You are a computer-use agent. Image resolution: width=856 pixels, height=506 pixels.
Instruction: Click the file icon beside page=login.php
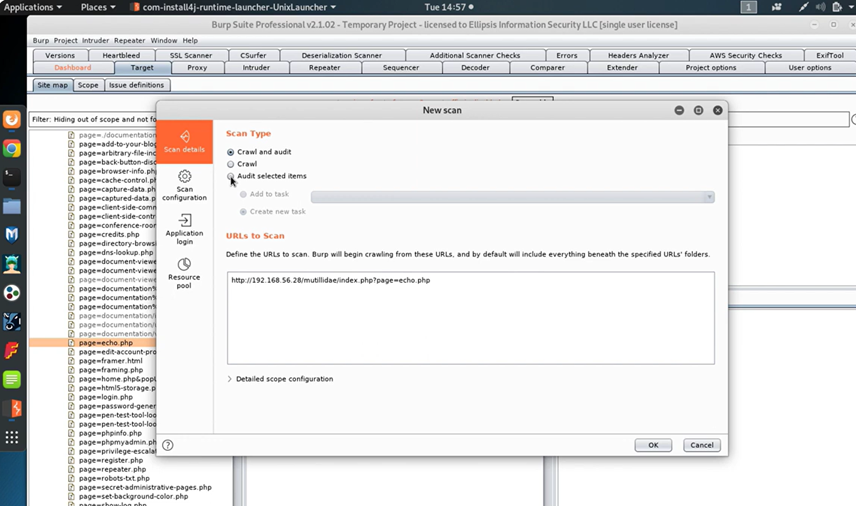coord(71,397)
